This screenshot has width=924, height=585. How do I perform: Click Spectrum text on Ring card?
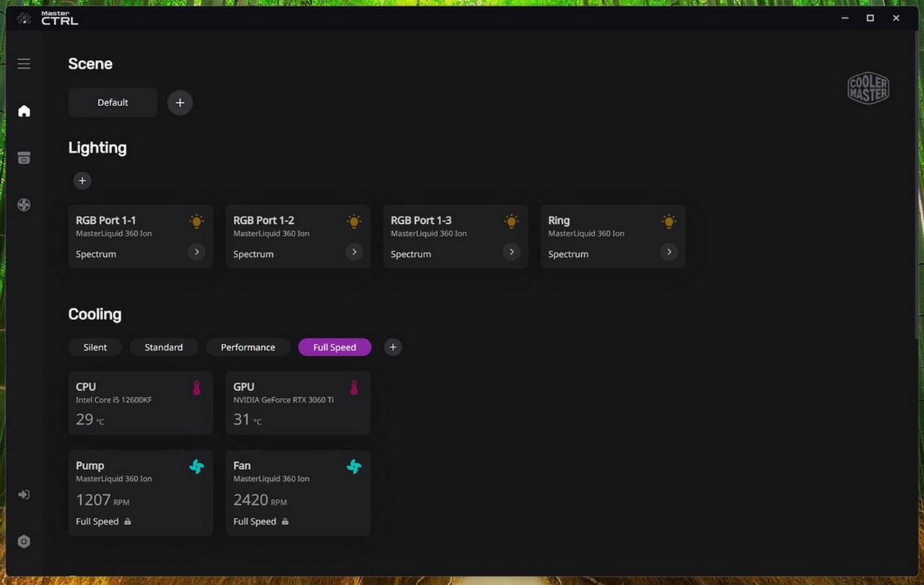coord(568,254)
